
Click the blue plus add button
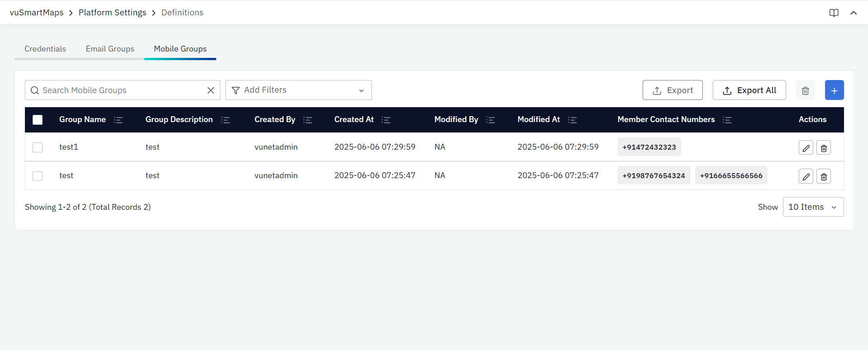[834, 90]
